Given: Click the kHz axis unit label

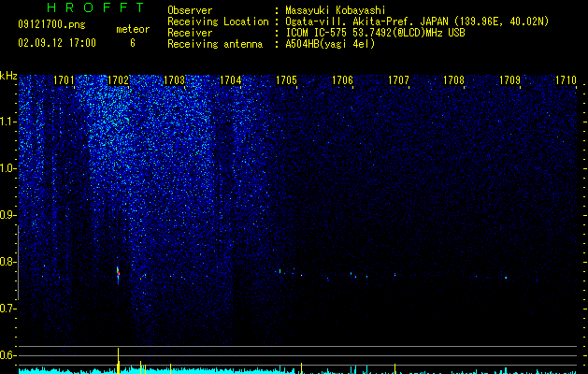Looking at the screenshot, I should [8, 76].
